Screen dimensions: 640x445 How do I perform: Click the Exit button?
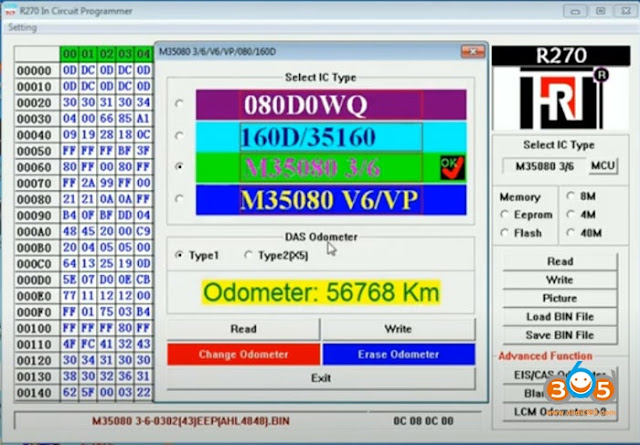pyautogui.click(x=321, y=378)
